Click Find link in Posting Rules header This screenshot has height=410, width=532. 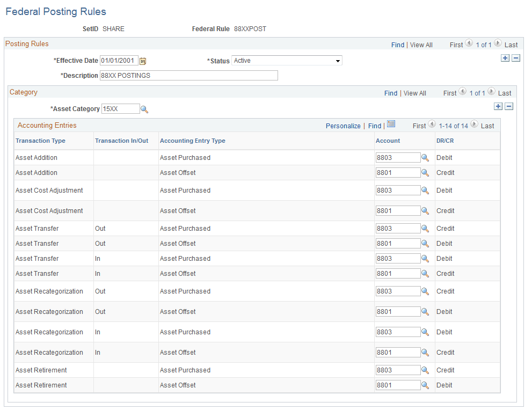click(398, 45)
